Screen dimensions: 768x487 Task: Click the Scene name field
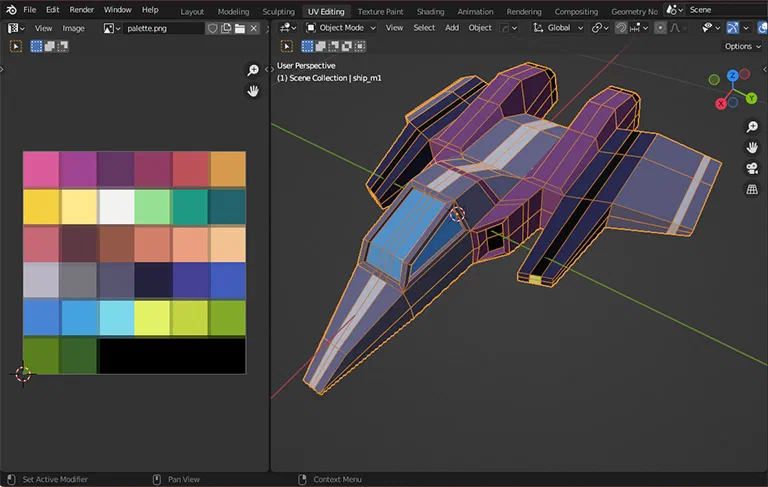click(x=726, y=10)
